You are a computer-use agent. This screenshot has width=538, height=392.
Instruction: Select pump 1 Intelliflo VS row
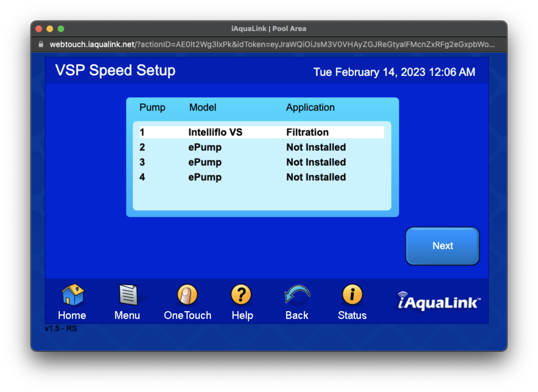262,132
